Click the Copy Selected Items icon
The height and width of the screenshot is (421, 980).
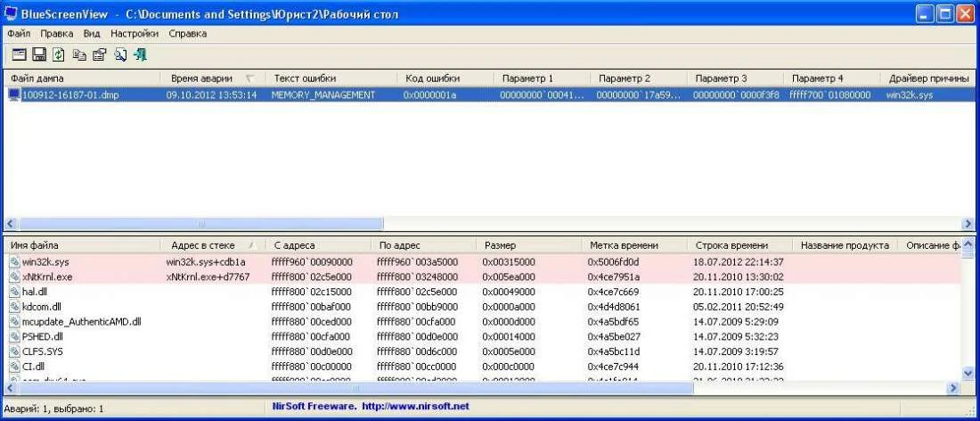[79, 55]
